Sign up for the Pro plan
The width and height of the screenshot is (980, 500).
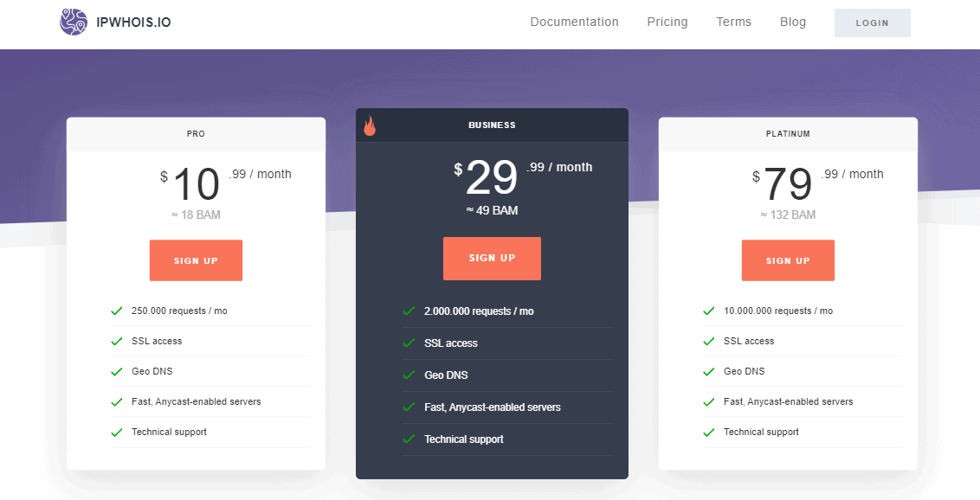pos(196,260)
